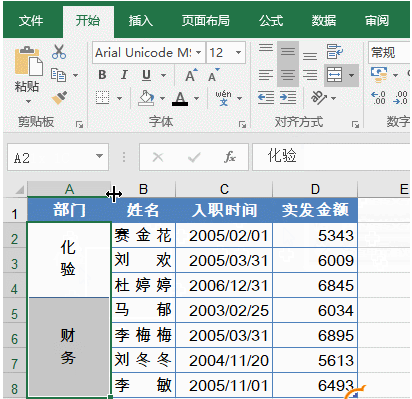Switch to the 页面布局 tab
The height and width of the screenshot is (399, 412).
[206, 21]
